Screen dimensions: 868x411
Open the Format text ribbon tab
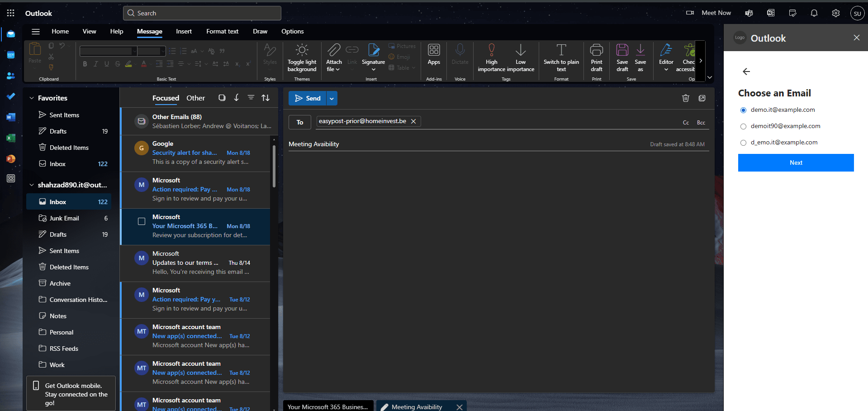pos(222,31)
